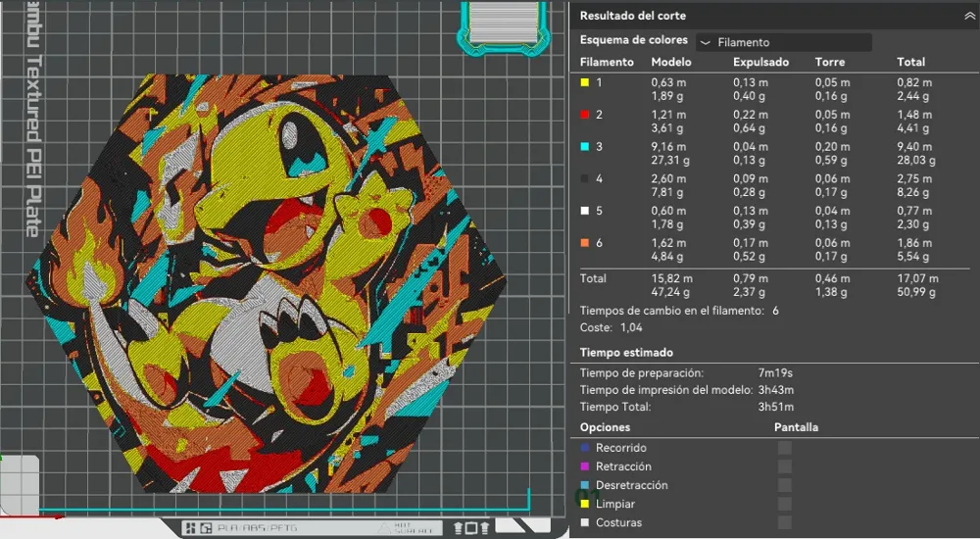
Task: Select the prime tower on the plate
Action: click(505, 26)
